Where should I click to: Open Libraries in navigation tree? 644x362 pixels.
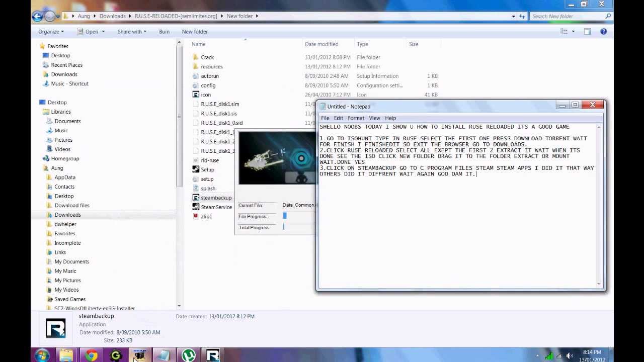pyautogui.click(x=60, y=112)
